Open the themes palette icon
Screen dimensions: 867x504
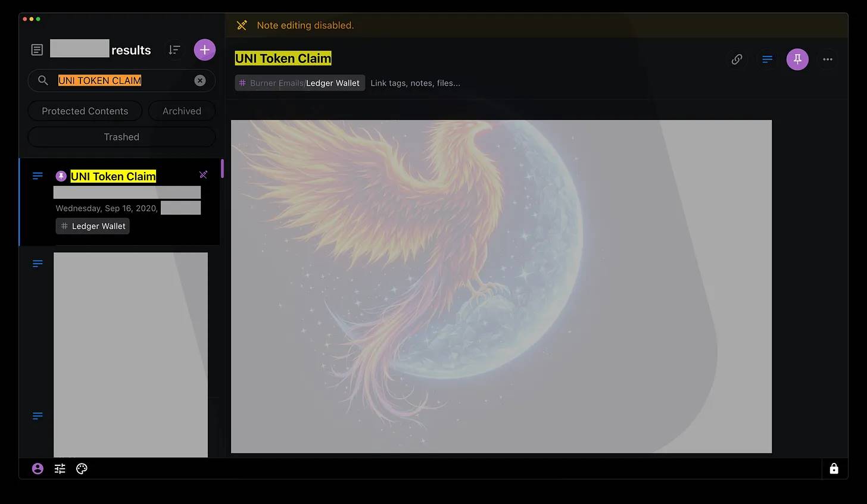coord(82,469)
